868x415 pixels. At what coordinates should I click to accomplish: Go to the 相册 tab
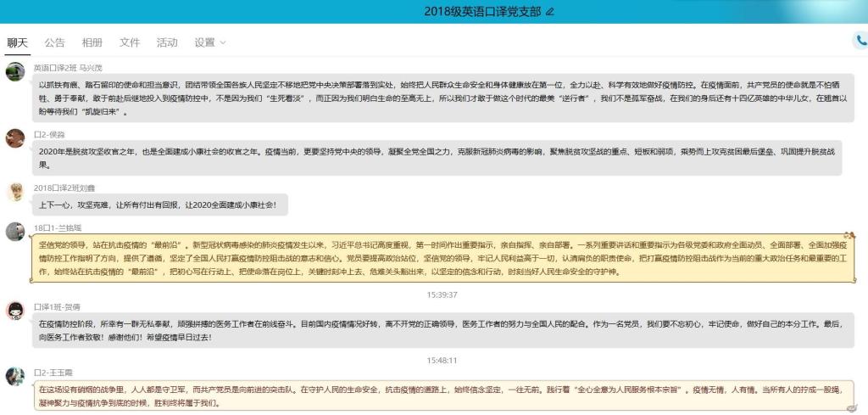click(92, 42)
